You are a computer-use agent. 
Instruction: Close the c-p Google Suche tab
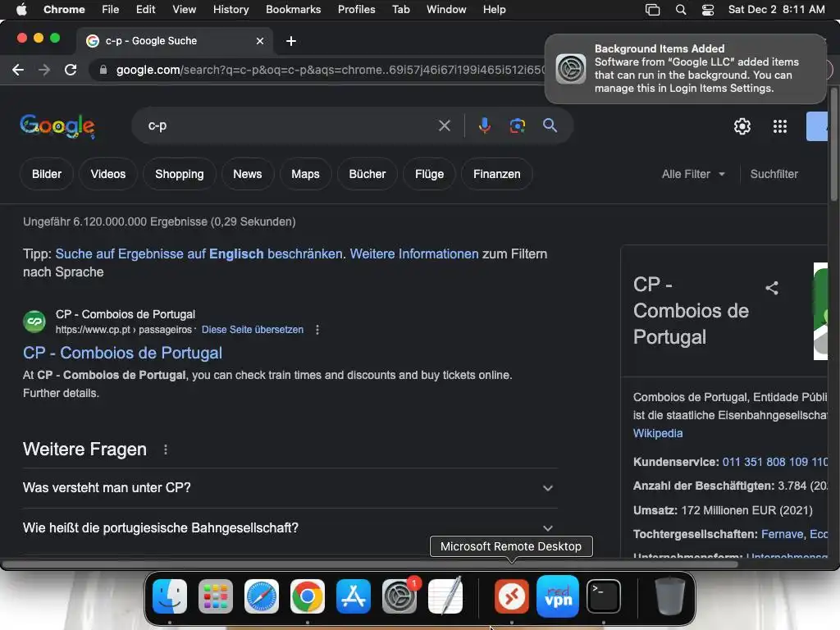260,41
